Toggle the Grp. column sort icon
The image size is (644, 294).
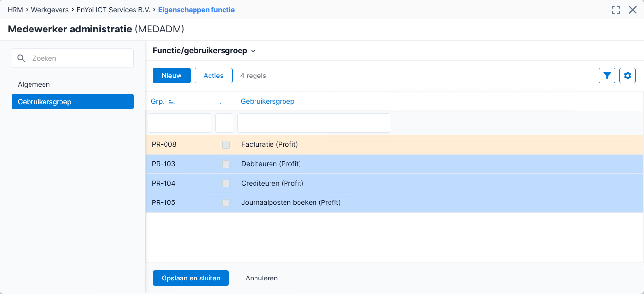172,102
